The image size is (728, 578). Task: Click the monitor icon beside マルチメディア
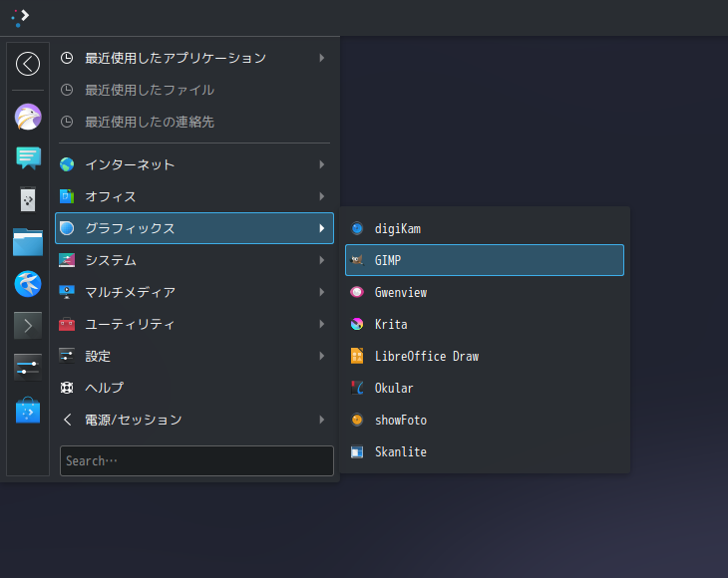pos(67,292)
